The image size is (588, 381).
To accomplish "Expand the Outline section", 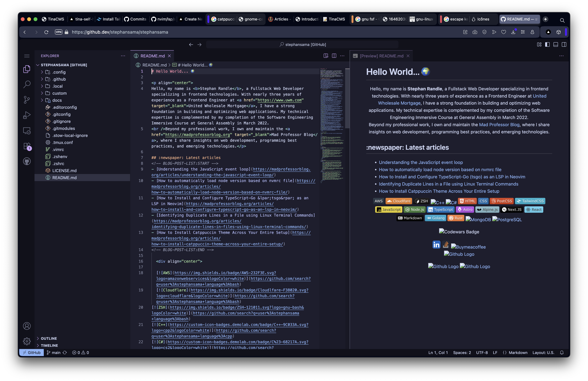I will (x=82, y=338).
